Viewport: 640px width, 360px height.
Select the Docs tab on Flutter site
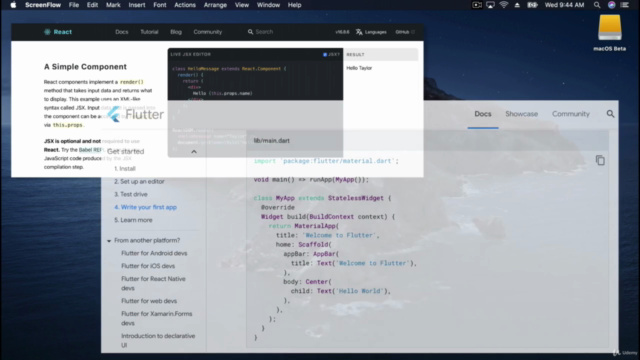tap(483, 114)
